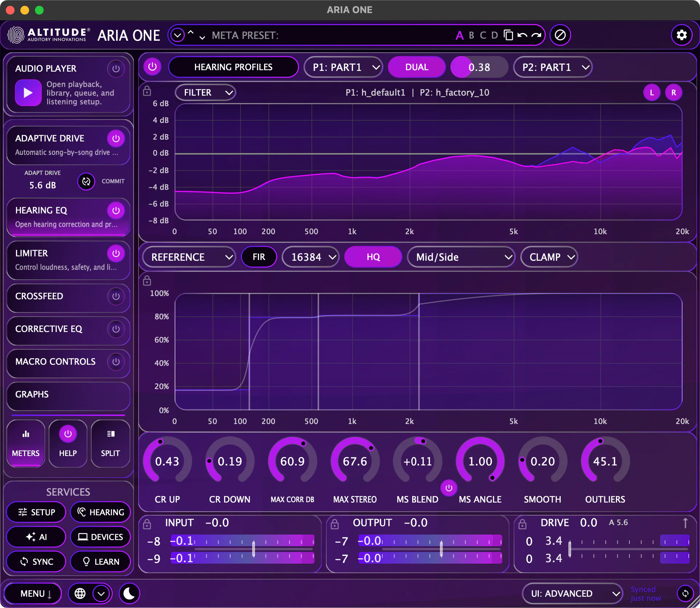Click the INPUT level slider handle

click(254, 549)
